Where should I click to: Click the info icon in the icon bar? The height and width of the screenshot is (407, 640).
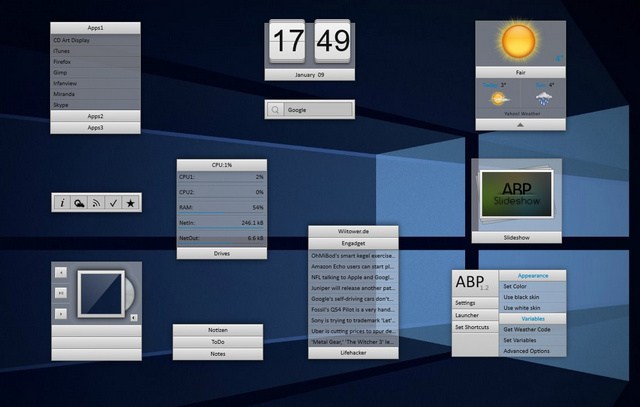click(x=62, y=203)
